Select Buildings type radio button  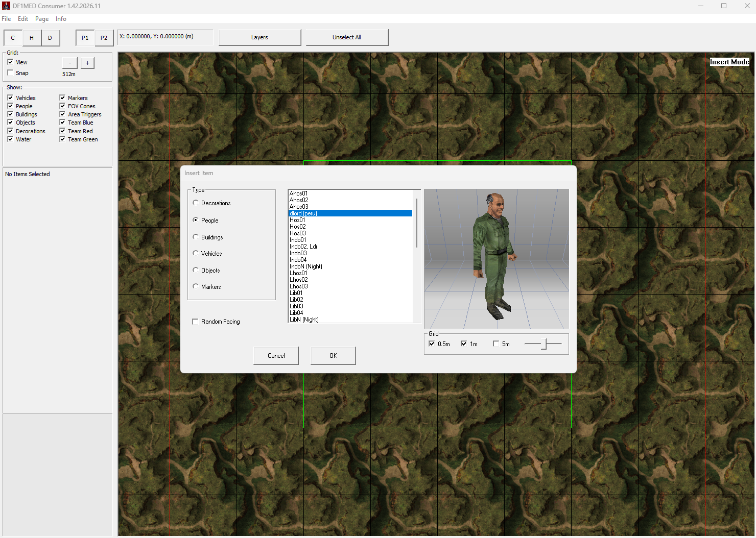[x=195, y=237]
